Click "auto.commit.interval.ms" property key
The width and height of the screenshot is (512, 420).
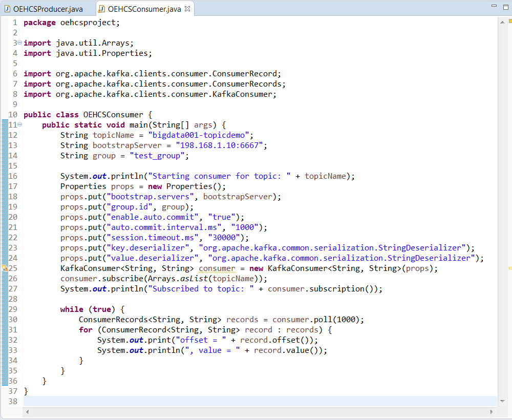tap(164, 227)
